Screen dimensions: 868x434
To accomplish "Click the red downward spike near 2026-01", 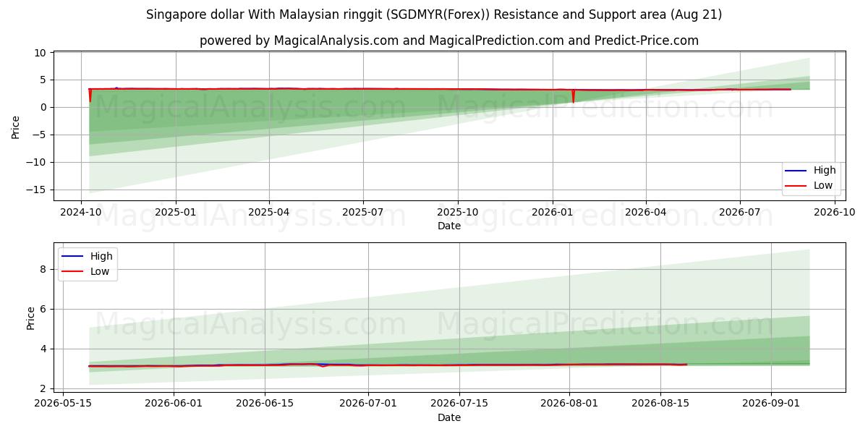I will (574, 96).
